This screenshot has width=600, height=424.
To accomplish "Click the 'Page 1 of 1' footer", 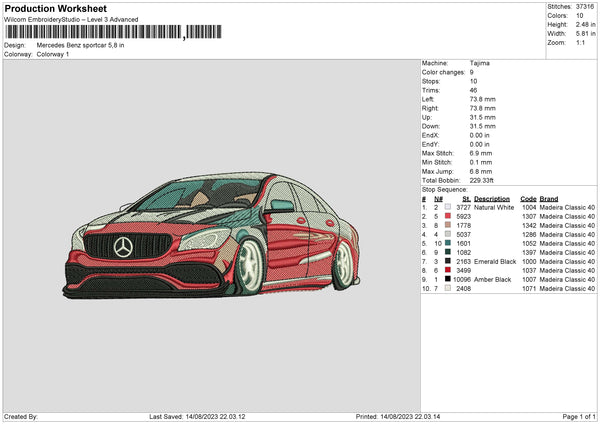I will point(579,416).
